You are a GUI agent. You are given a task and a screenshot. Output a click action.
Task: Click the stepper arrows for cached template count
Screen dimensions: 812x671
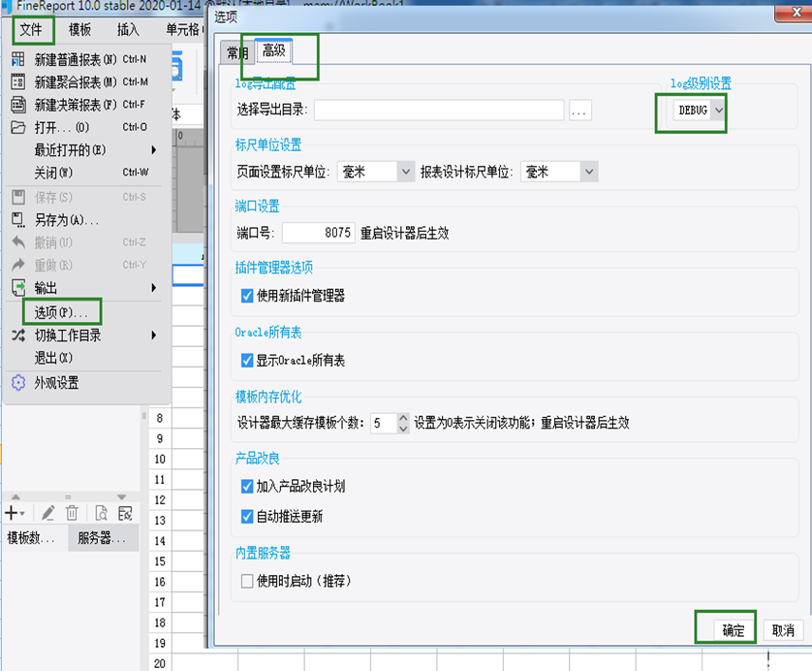[403, 423]
